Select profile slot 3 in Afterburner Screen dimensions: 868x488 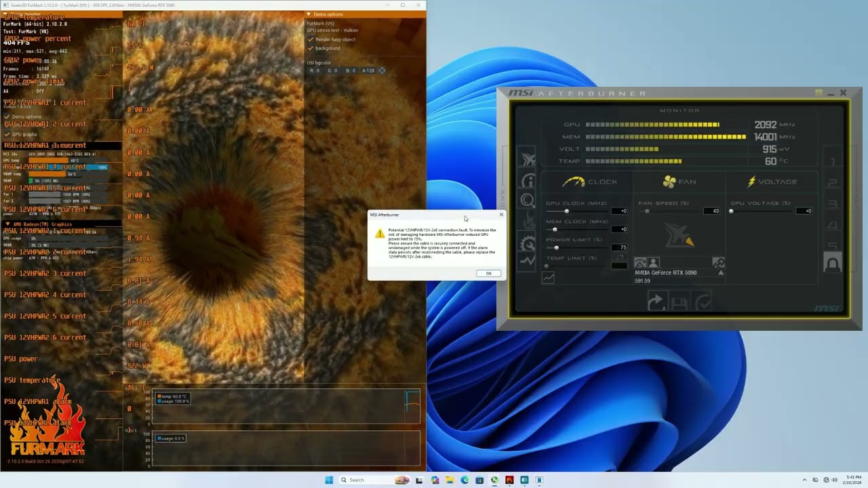[x=832, y=204]
